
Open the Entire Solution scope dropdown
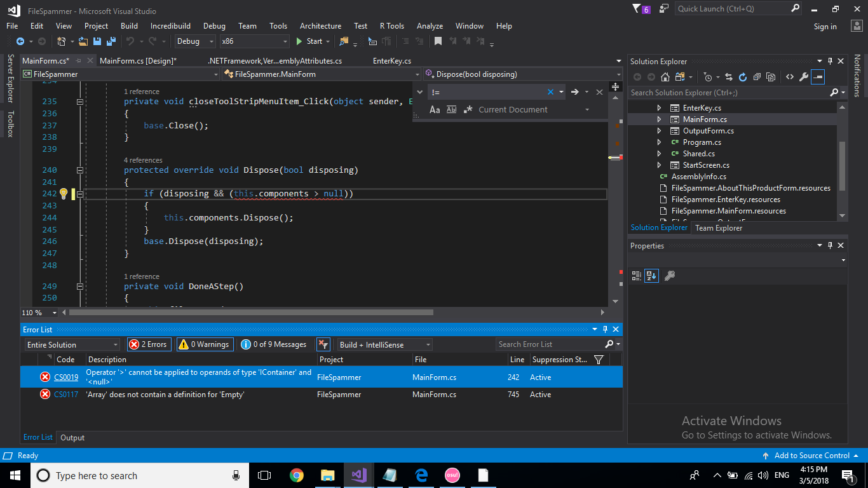click(72, 344)
